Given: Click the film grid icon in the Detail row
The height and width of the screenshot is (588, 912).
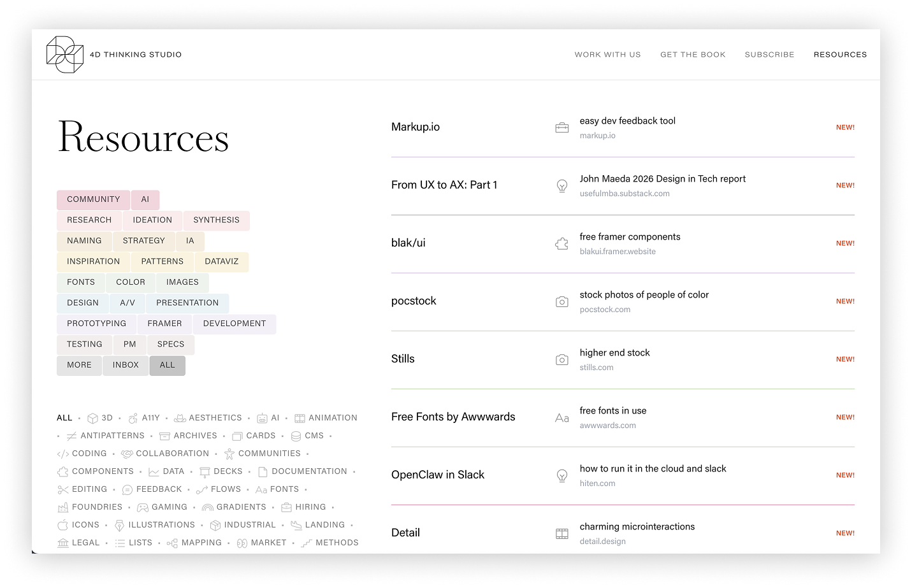Looking at the screenshot, I should [x=561, y=534].
